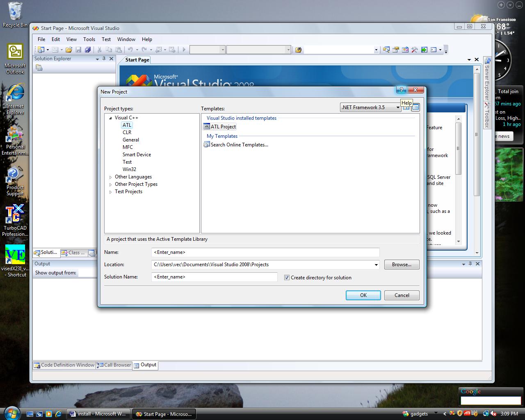Image resolution: width=525 pixels, height=420 pixels.
Task: Click Properties icon in Solution Explorer panel
Action: (39, 68)
